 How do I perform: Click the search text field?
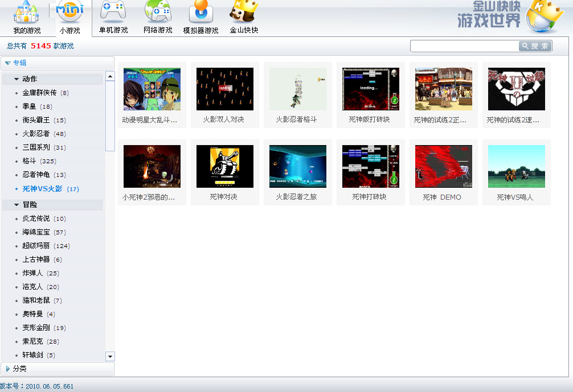(x=464, y=46)
